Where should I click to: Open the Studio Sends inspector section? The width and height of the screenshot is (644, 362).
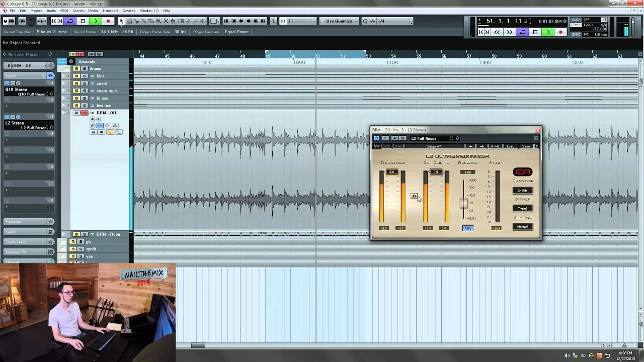[x=29, y=242]
